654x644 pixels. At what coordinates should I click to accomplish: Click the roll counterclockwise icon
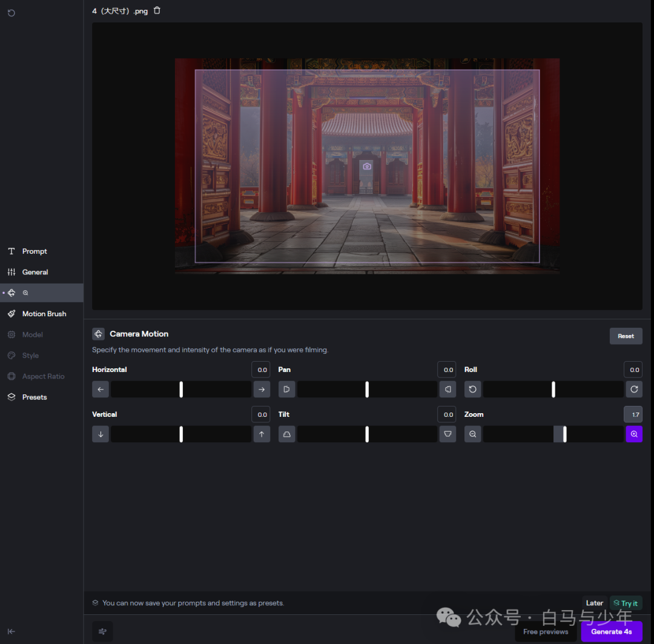[472, 389]
